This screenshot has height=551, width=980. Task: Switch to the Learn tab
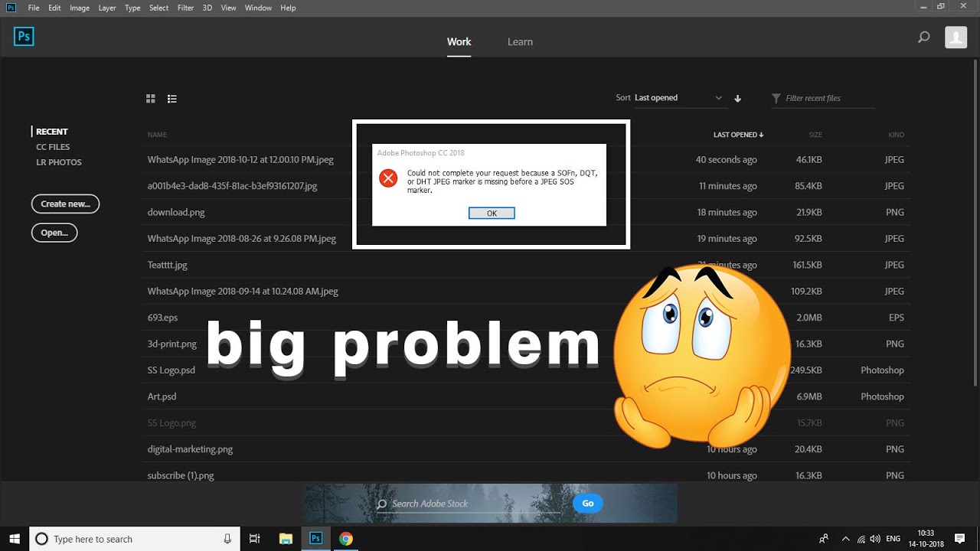520,41
